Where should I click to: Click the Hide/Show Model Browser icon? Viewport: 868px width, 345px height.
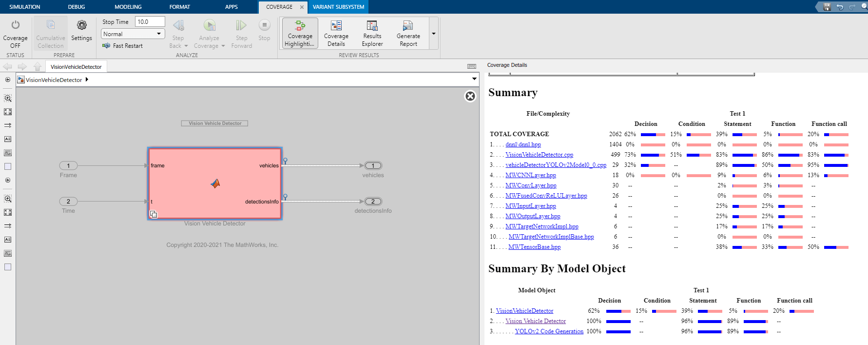(x=8, y=80)
